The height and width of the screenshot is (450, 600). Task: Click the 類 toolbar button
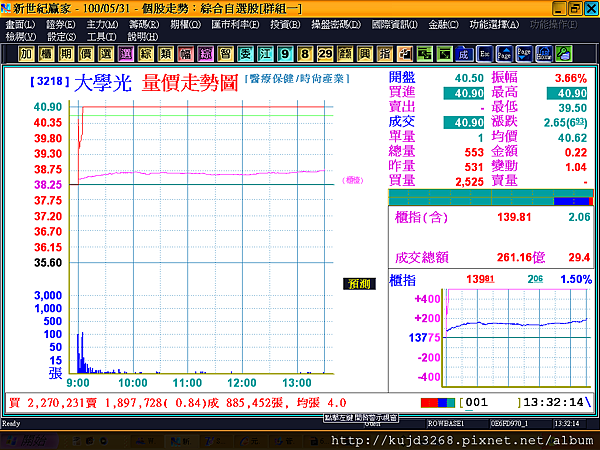(165, 54)
